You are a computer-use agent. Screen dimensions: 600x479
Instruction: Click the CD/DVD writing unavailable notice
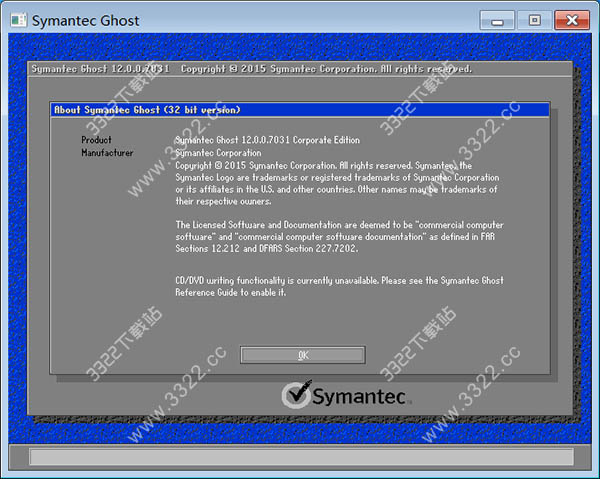339,286
